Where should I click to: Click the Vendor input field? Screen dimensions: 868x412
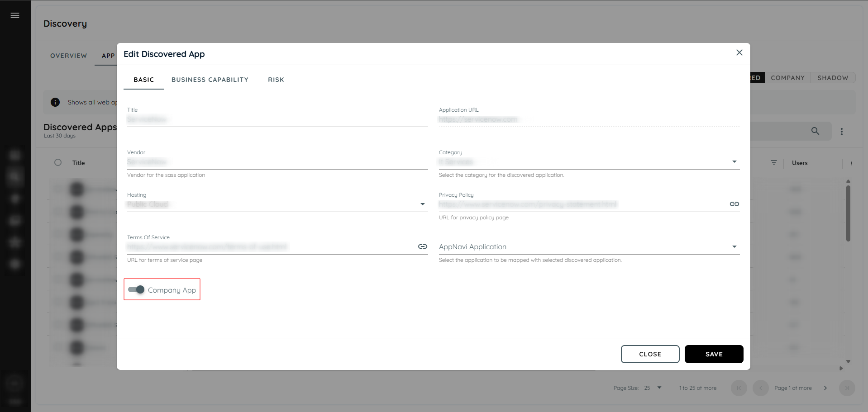277,162
